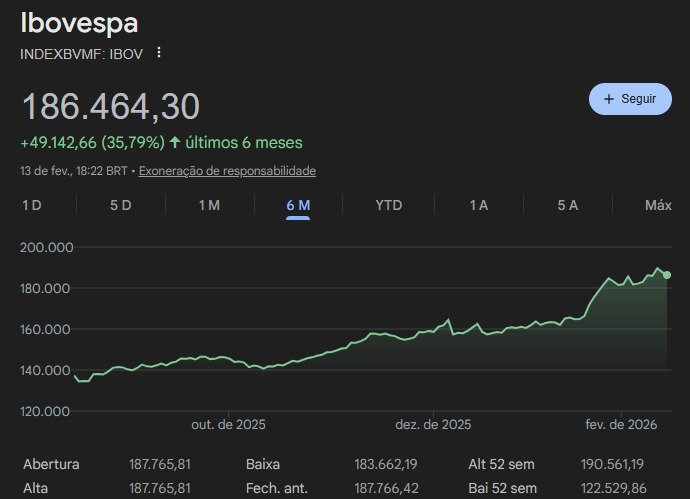Click the green endpoint dot on the chart
This screenshot has width=690, height=499.
tap(667, 275)
